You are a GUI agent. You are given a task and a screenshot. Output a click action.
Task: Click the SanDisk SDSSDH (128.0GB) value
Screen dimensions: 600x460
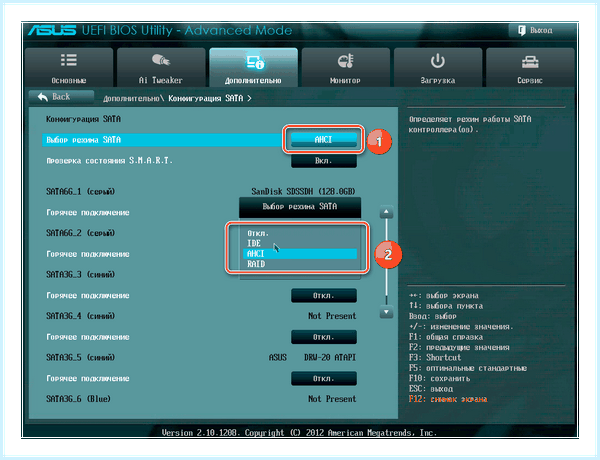pos(303,191)
